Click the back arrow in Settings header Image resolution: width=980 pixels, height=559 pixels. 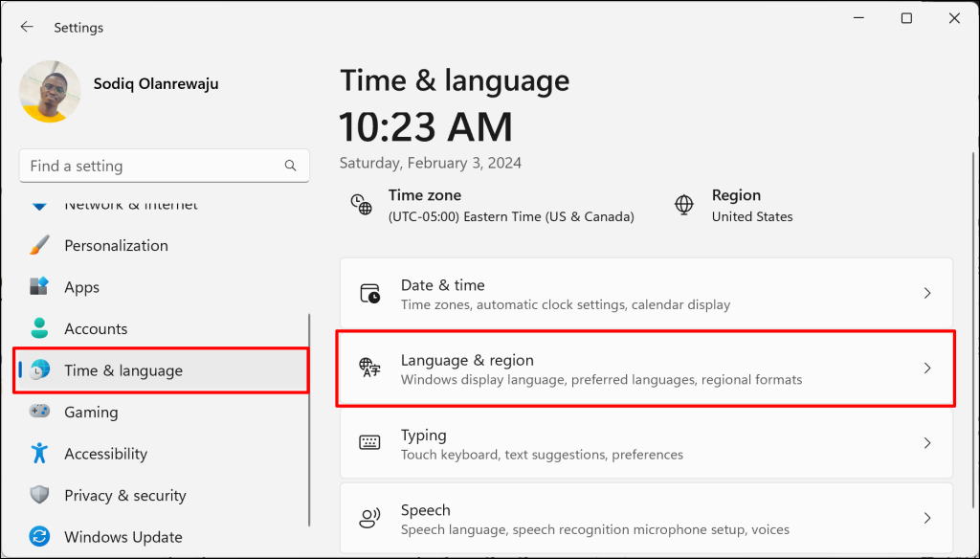(26, 27)
